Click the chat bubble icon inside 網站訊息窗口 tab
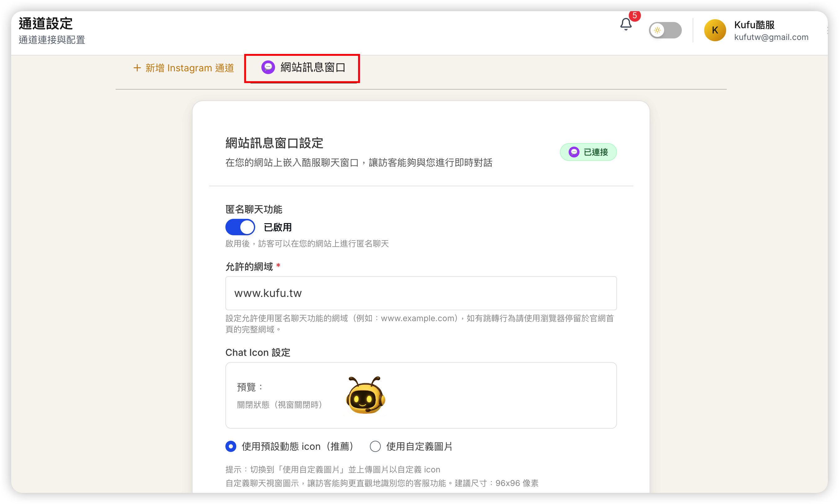The height and width of the screenshot is (504, 839). (268, 67)
